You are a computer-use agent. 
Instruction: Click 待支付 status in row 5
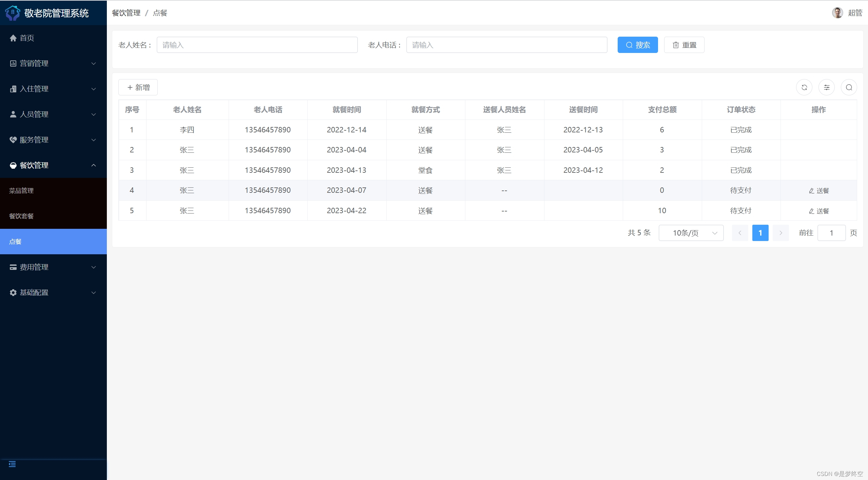pos(741,210)
